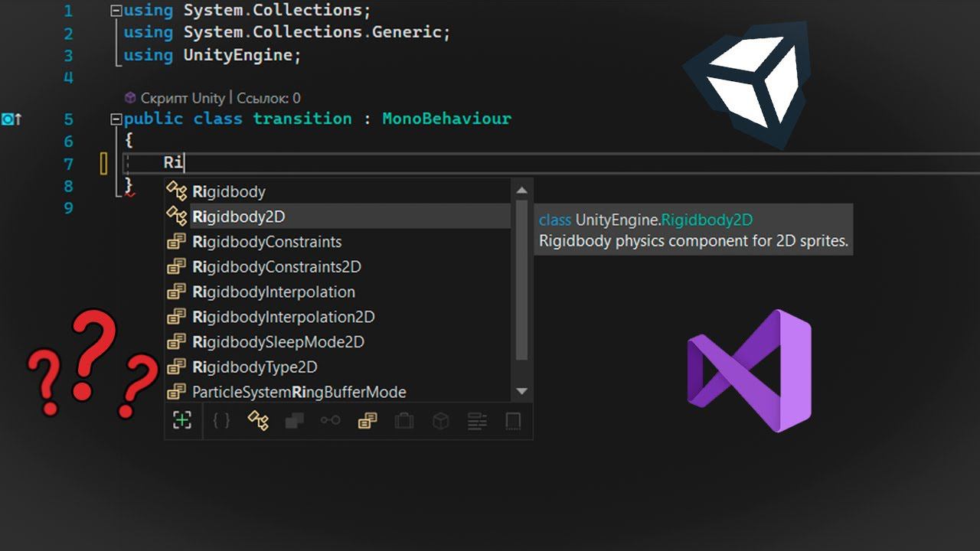Screen dimensions: 980x551
Task: Toggle the structures filter with overlapping squares
Action: pyautogui.click(x=295, y=420)
